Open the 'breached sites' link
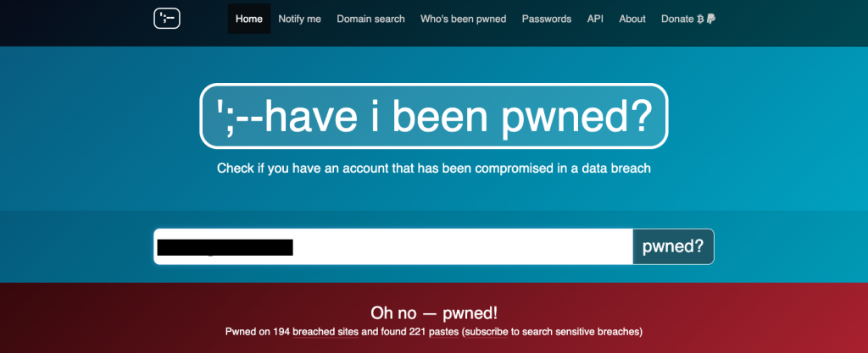This screenshot has width=868, height=353. click(326, 332)
